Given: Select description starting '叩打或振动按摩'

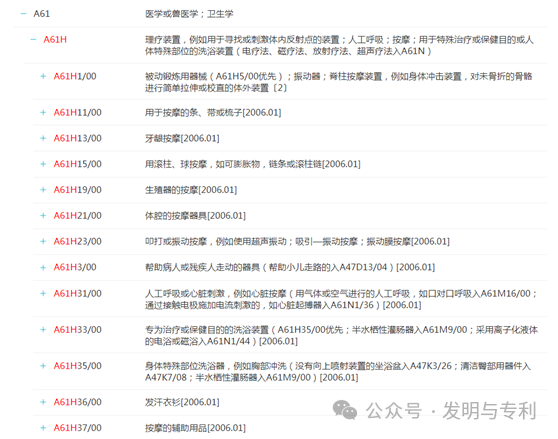Looking at the screenshot, I should (x=297, y=241).
